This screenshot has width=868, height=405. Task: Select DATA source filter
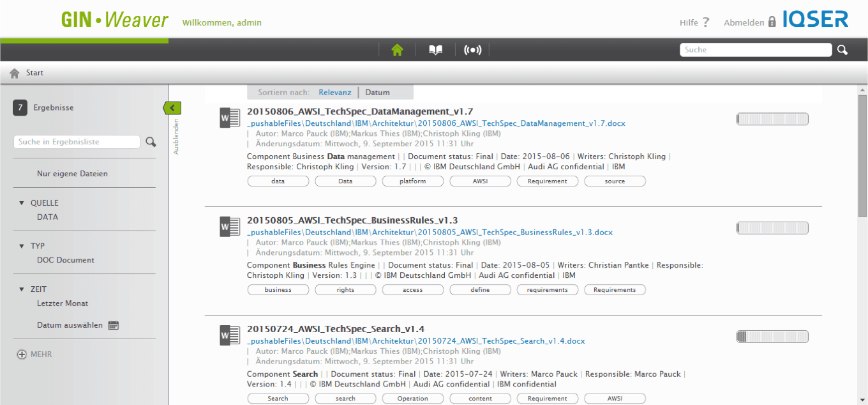[x=47, y=217]
